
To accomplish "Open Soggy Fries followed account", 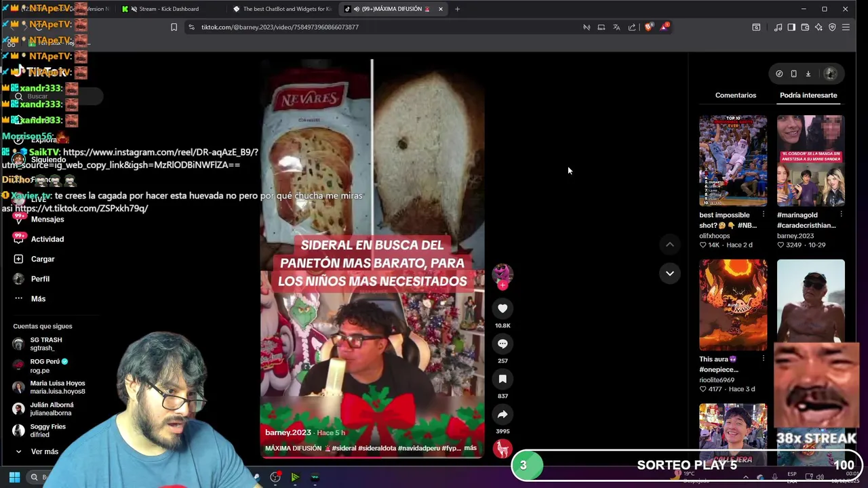I will tap(45, 430).
